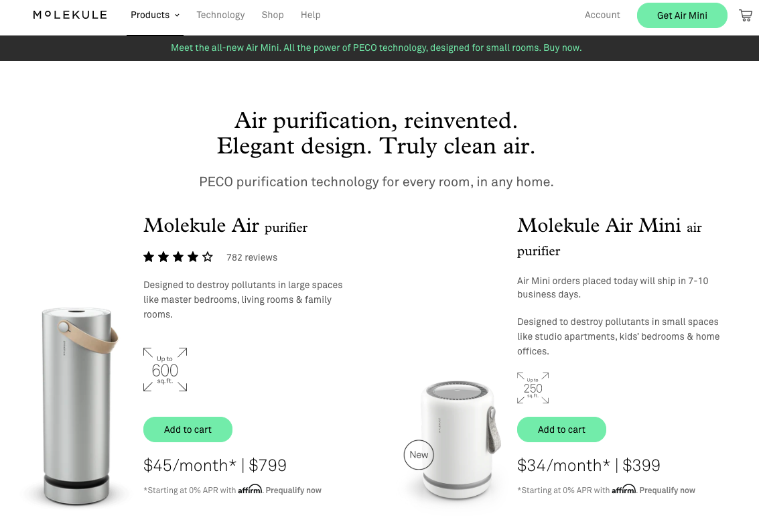Click the 782 reviews link

tap(251, 257)
